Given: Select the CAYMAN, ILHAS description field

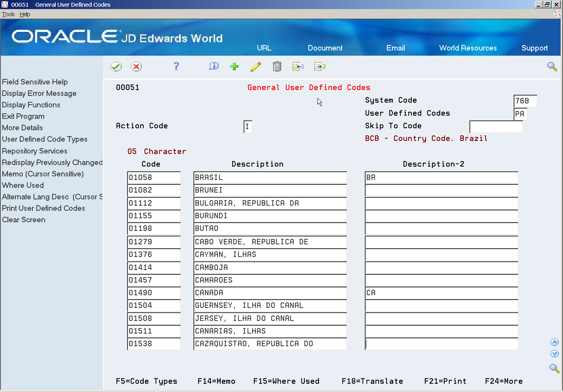Looking at the screenshot, I should click(x=270, y=255).
